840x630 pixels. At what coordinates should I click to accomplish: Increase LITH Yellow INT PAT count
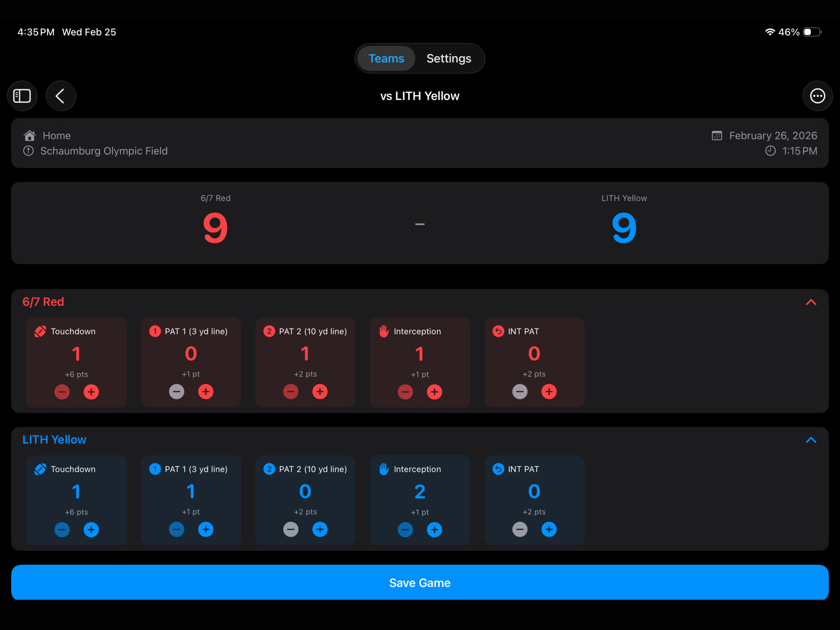[549, 529]
